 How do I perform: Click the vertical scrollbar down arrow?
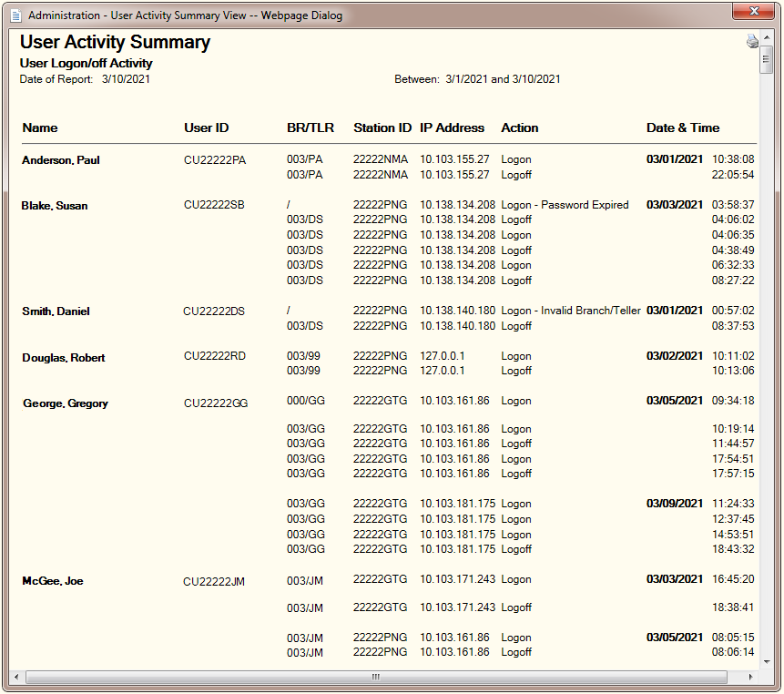pyautogui.click(x=766, y=662)
